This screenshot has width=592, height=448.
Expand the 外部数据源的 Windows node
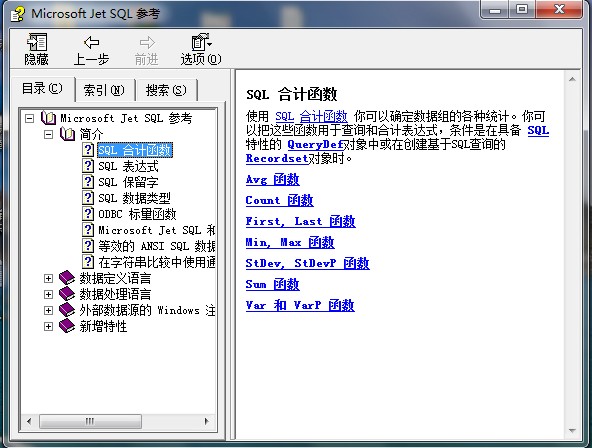[48, 310]
